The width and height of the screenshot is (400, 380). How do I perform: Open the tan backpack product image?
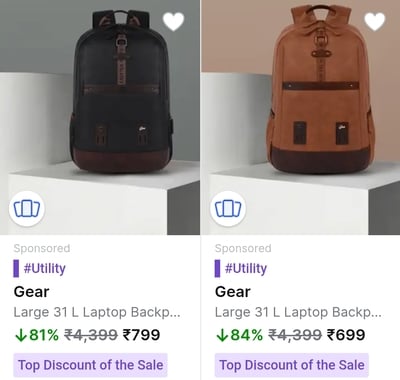(301, 117)
